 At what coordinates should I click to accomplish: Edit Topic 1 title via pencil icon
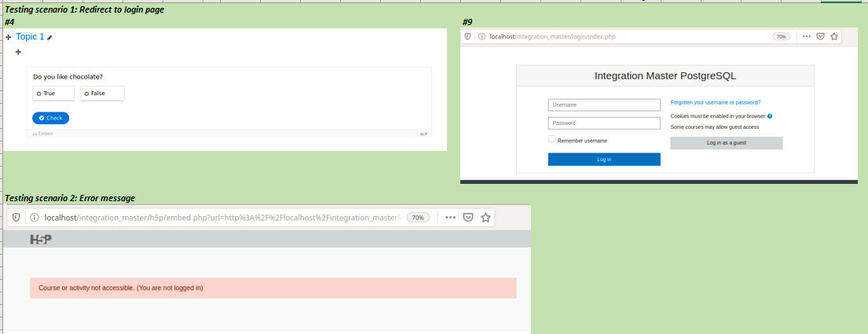[x=49, y=38]
